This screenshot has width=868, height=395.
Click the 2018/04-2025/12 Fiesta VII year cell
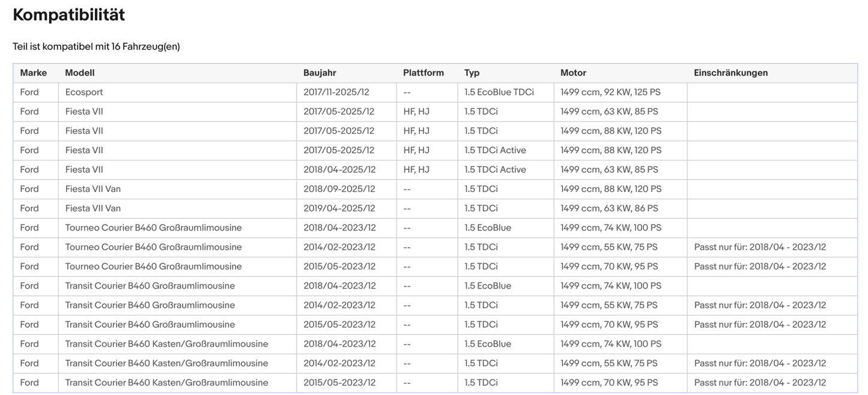click(x=339, y=170)
